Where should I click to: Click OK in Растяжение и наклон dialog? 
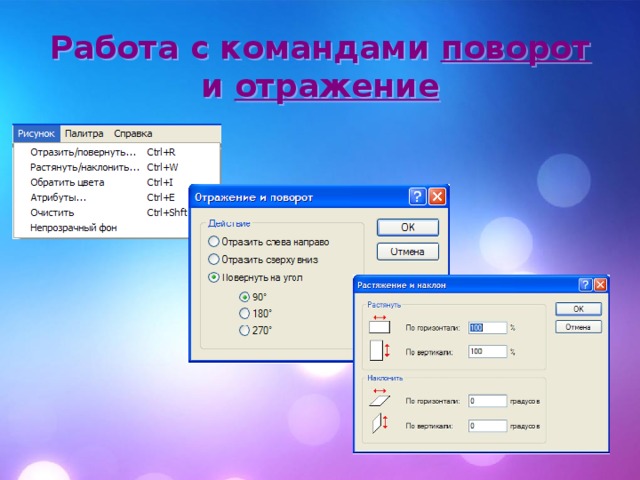point(578,309)
